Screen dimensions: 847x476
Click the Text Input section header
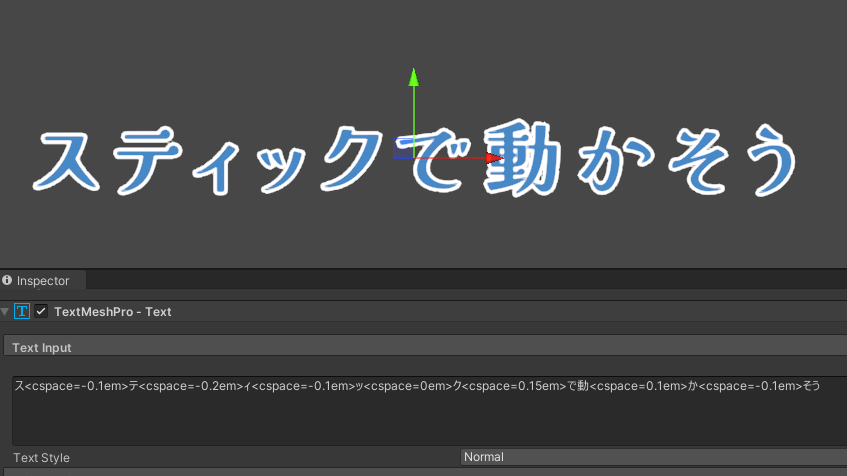(x=42, y=347)
